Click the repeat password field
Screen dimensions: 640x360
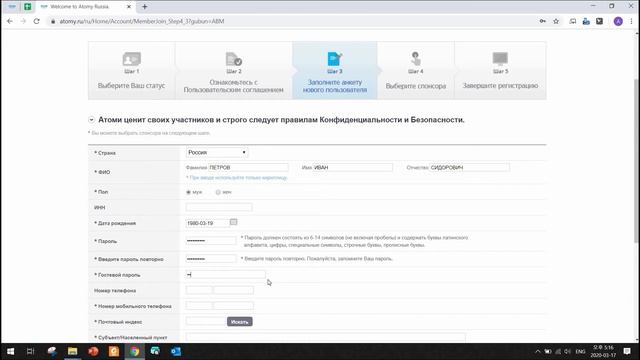point(211,259)
